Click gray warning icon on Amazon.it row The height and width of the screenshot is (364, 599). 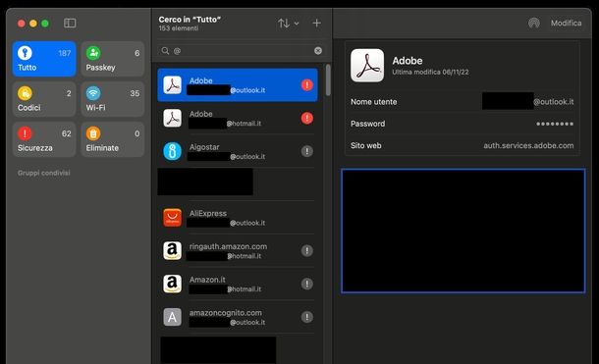pos(306,284)
